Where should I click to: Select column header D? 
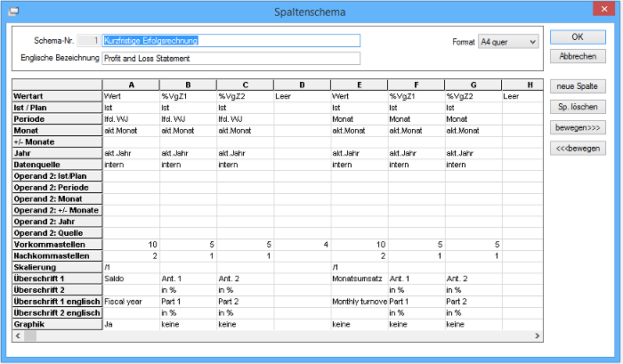(302, 85)
